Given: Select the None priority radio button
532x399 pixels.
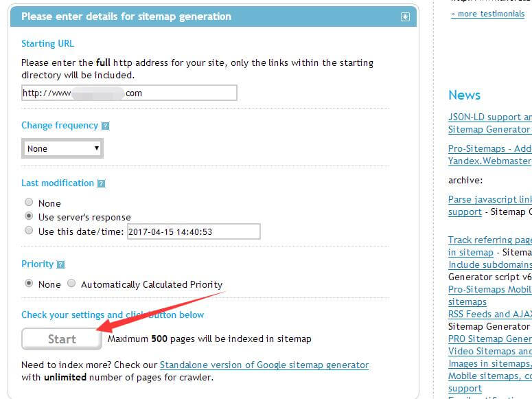Looking at the screenshot, I should tap(29, 283).
